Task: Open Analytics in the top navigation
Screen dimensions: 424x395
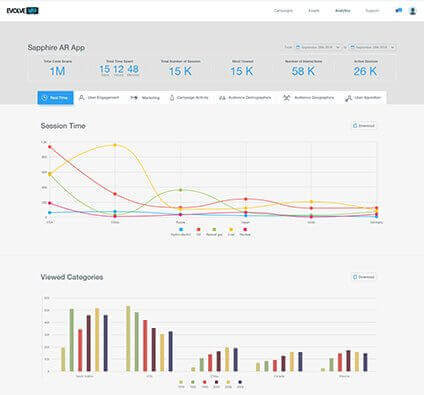Action: point(343,11)
